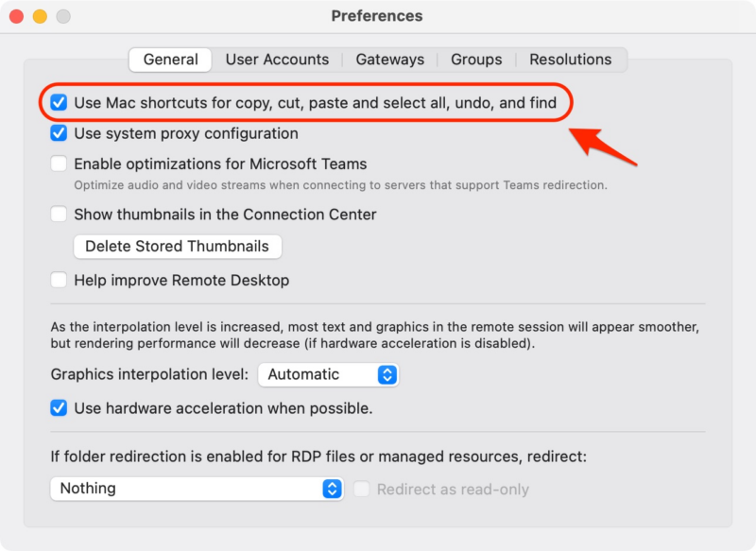Click the Graphics interpolation level label

(149, 374)
